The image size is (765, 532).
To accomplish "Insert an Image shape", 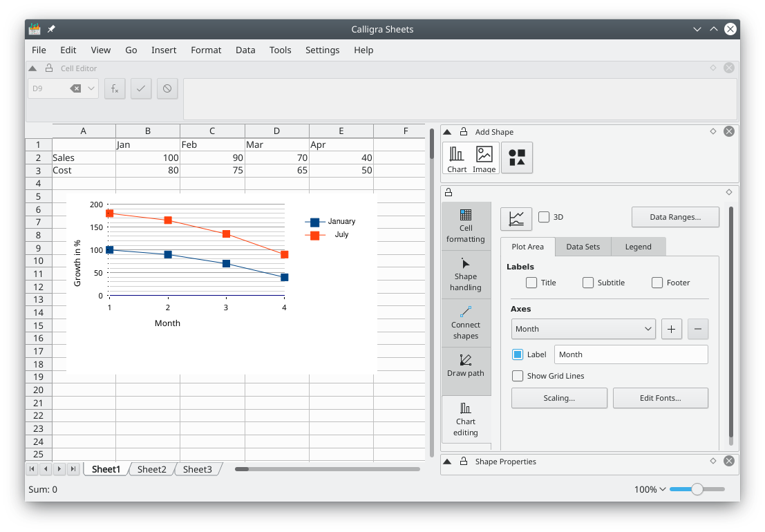I will pyautogui.click(x=484, y=158).
